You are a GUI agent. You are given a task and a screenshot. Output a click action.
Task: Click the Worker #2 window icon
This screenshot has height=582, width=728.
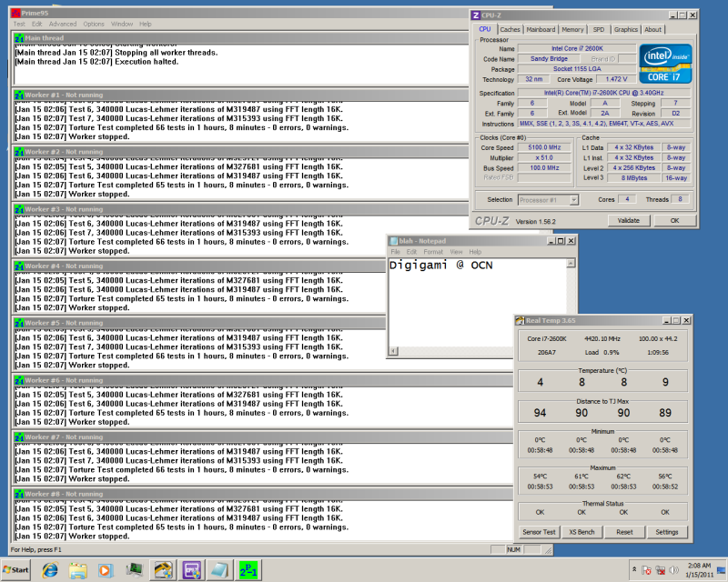click(x=19, y=152)
